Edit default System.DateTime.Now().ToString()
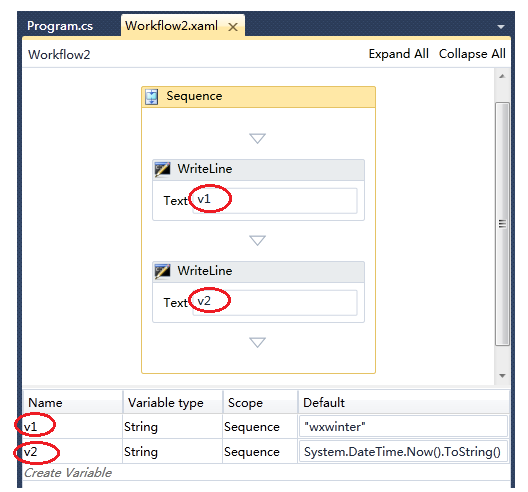 click(x=403, y=452)
